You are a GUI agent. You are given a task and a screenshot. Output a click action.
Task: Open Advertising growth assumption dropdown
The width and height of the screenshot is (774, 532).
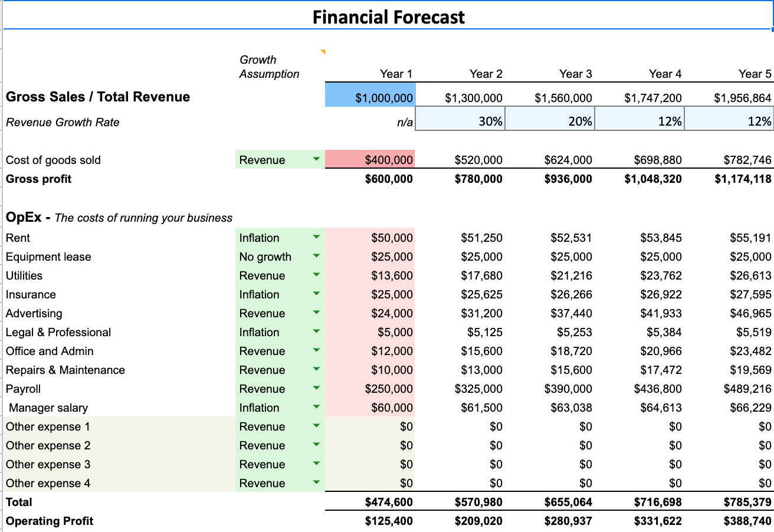(316, 313)
